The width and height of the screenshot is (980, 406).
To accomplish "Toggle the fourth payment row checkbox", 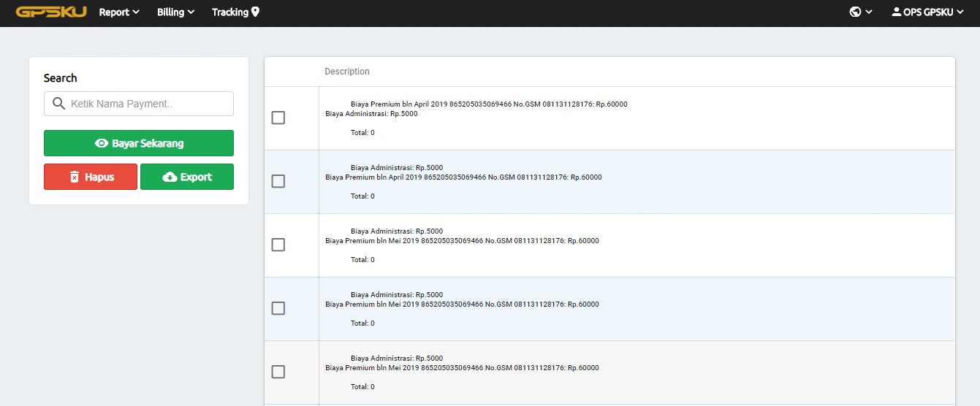I will pyautogui.click(x=278, y=308).
